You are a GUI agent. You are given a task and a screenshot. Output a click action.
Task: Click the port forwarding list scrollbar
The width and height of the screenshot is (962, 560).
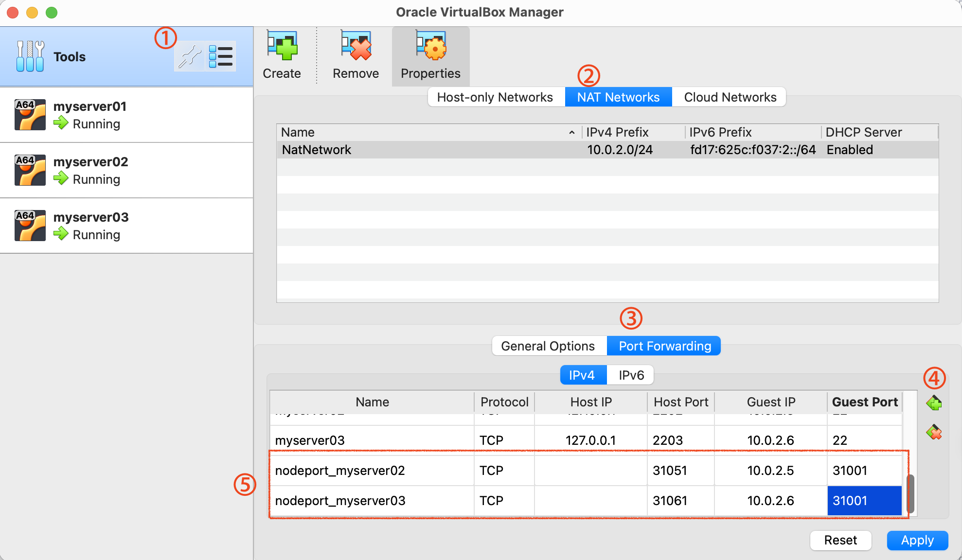910,493
